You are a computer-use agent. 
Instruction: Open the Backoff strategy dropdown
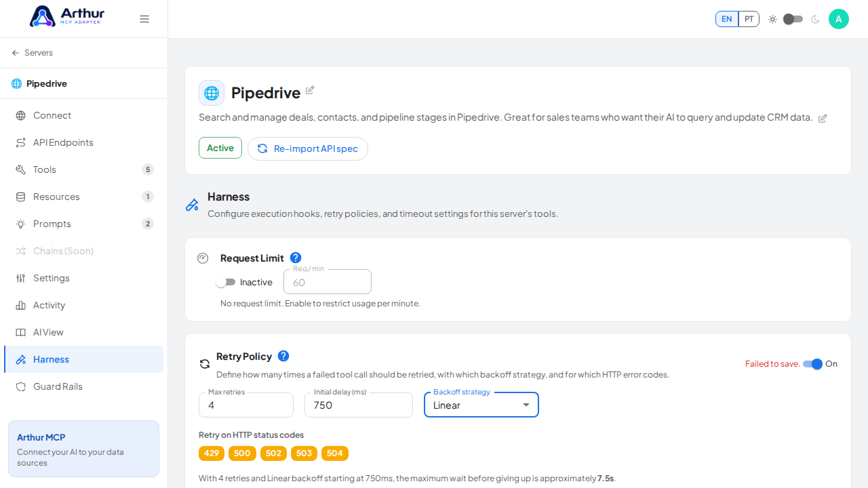(x=481, y=405)
